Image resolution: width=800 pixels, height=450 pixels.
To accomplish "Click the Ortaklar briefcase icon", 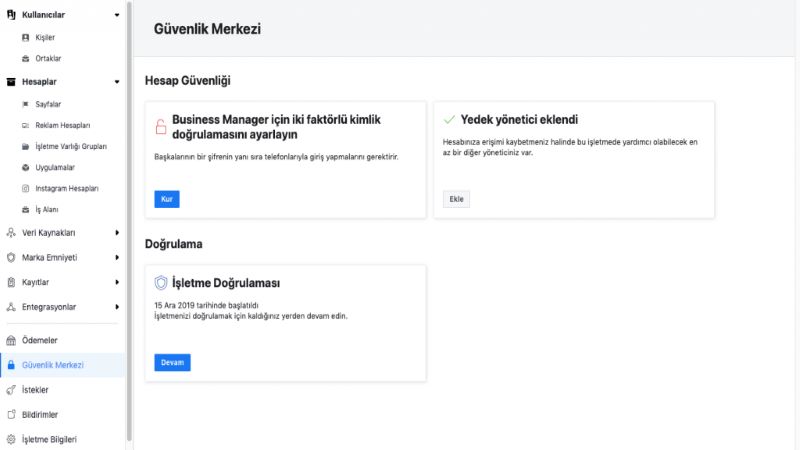I will [x=26, y=58].
